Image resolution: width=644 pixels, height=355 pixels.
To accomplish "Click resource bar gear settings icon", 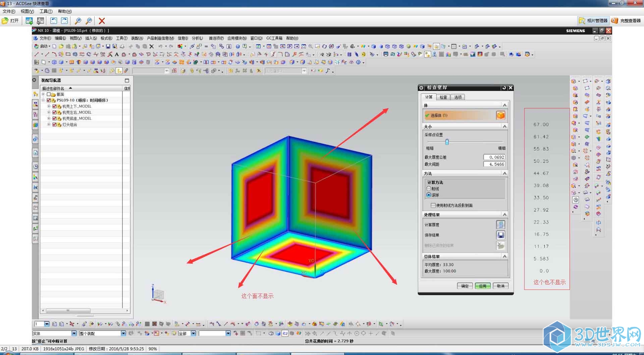I will pos(34,80).
